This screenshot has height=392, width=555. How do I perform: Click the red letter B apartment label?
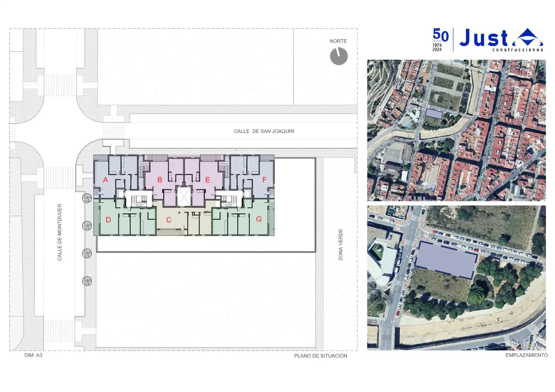pos(160,180)
